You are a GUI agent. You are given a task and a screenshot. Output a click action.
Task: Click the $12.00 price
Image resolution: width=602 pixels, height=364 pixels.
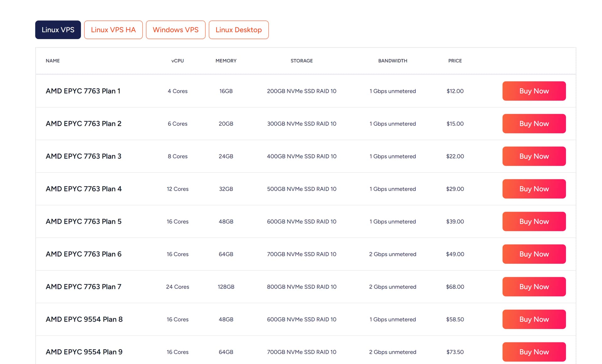455,91
